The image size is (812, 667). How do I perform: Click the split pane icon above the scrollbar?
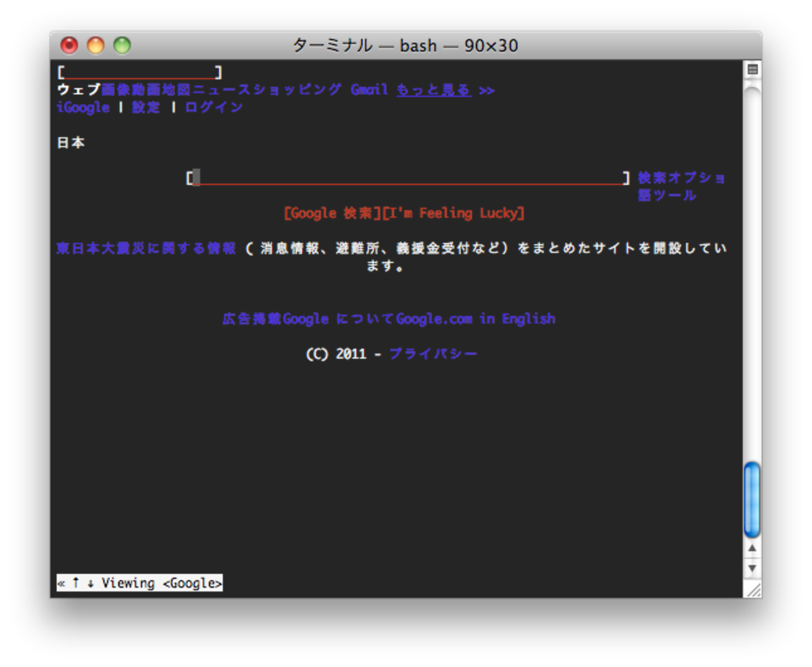point(753,69)
